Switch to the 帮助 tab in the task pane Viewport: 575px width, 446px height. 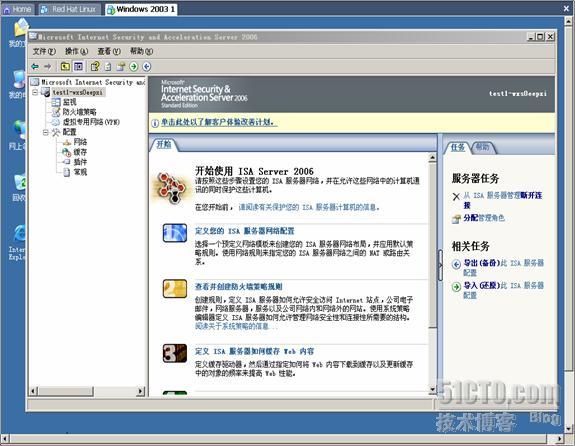[x=482, y=147]
